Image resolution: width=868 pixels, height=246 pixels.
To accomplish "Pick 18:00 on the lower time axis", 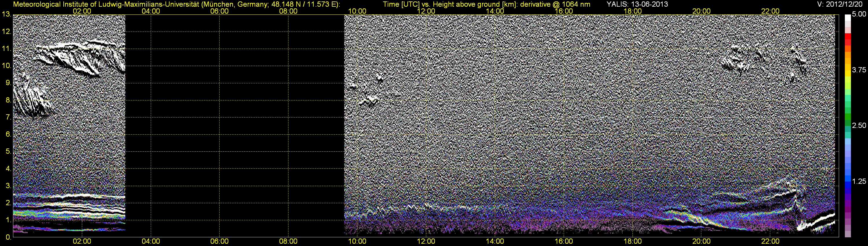I will 632,241.
